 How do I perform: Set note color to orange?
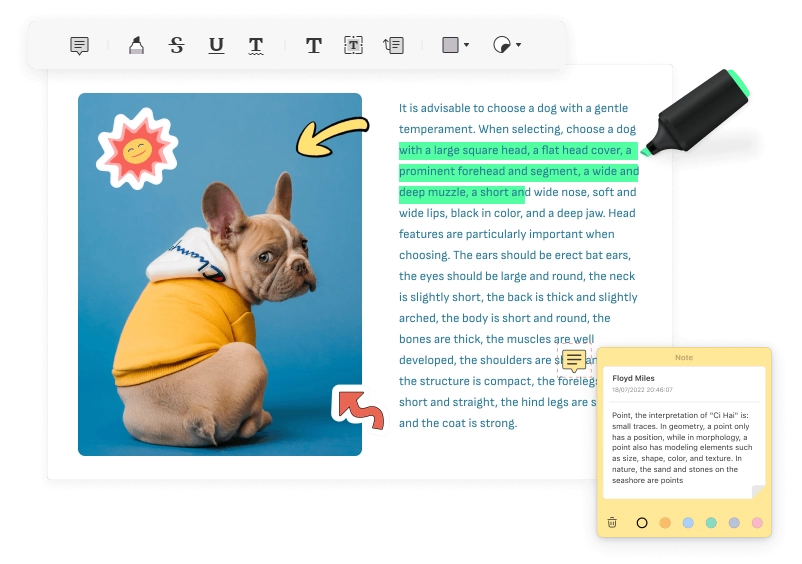pyautogui.click(x=665, y=522)
